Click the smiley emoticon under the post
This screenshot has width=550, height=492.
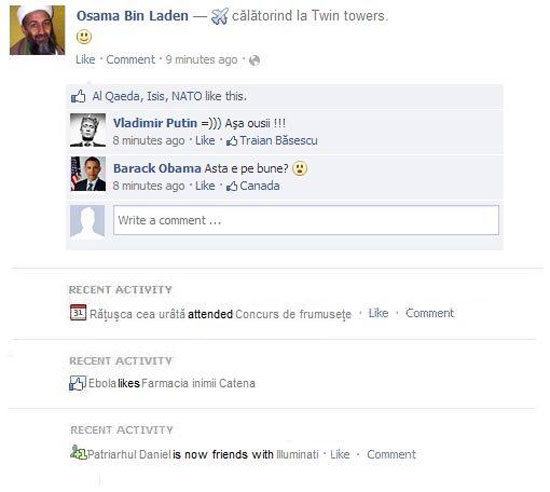pos(84,37)
